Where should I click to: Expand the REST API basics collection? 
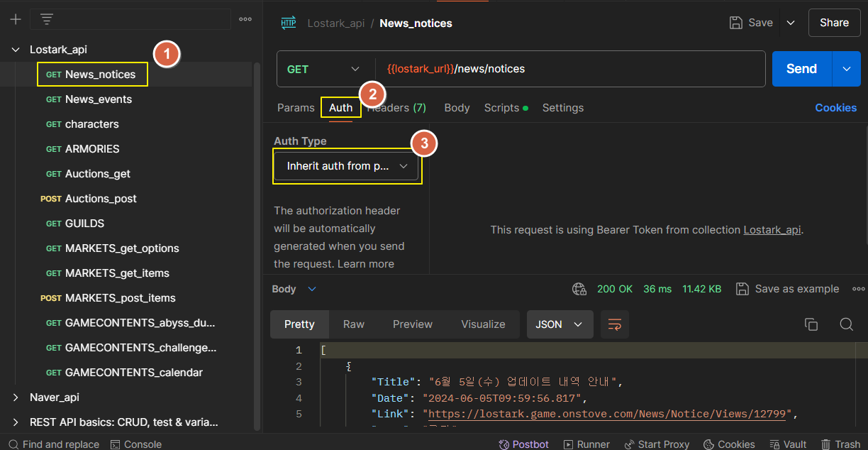16,422
